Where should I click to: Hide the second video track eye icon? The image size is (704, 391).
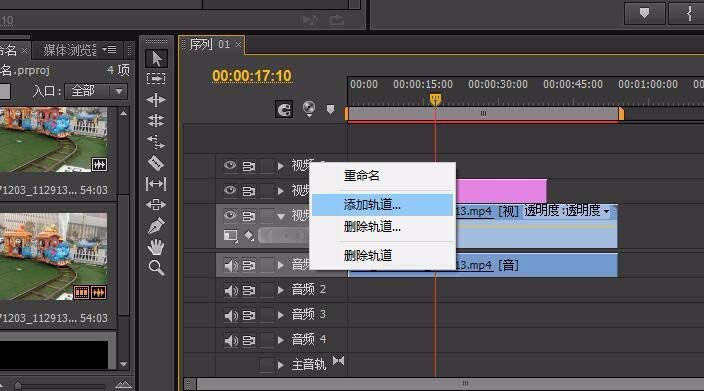coord(230,191)
